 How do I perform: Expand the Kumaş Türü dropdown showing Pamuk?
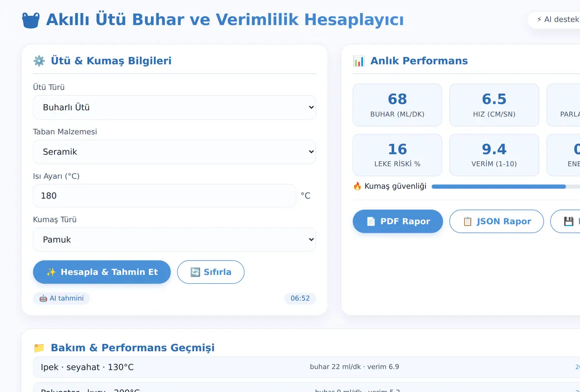coord(174,240)
